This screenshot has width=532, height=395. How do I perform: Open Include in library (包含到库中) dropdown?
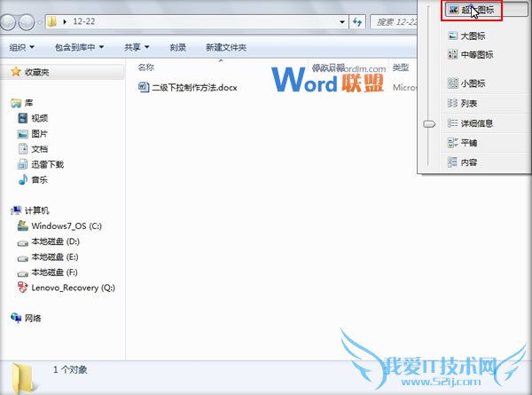pyautogui.click(x=80, y=47)
